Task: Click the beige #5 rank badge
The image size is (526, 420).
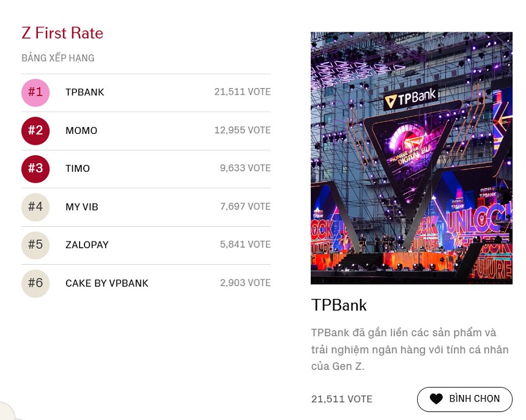Action: [x=35, y=245]
